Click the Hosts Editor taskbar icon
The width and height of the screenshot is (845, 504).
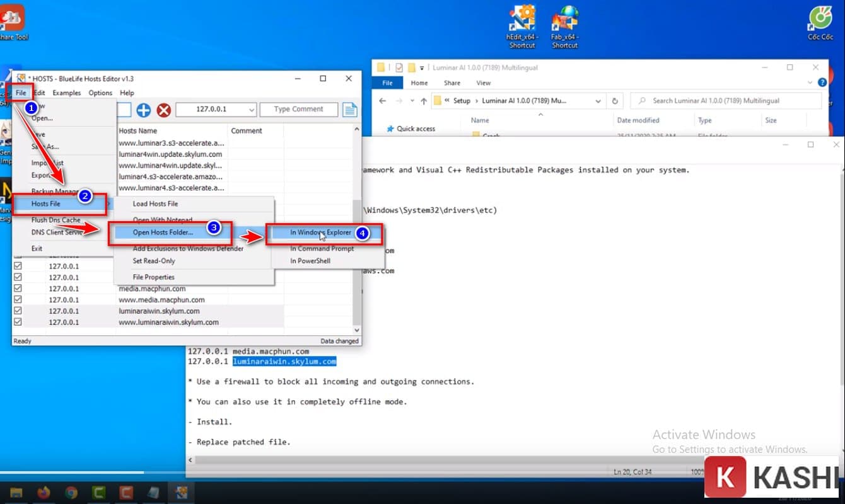[x=182, y=492]
